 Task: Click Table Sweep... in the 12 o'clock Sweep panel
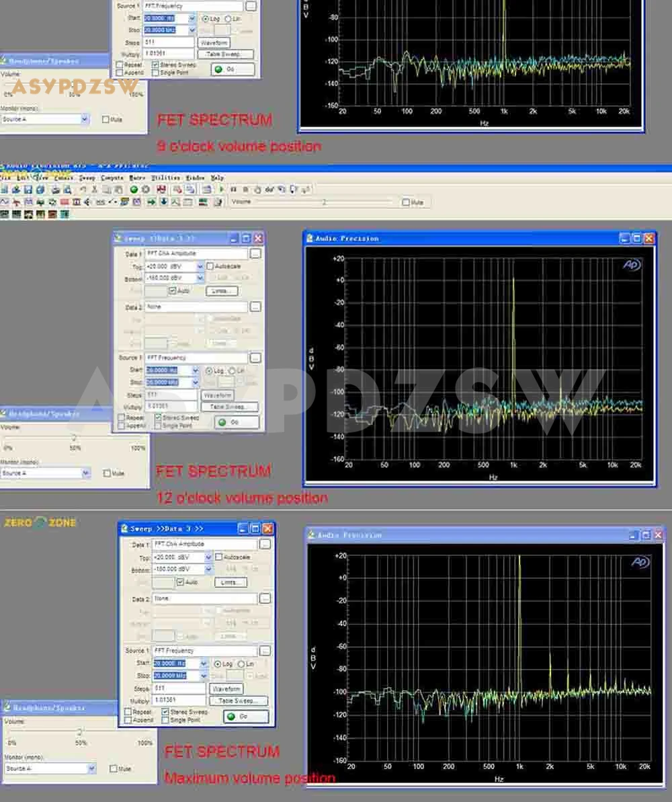click(229, 407)
